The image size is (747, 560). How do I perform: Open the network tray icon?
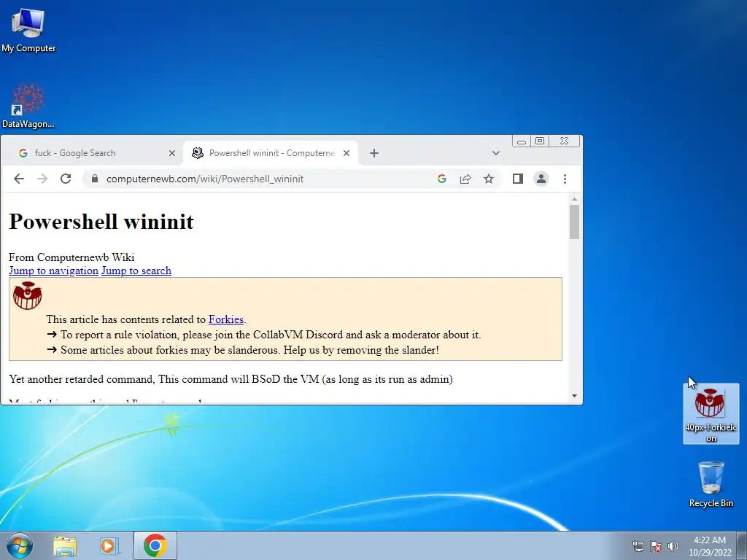point(638,546)
